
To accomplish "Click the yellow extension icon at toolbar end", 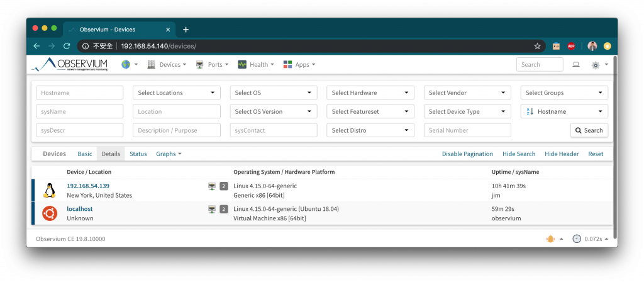I will [x=607, y=46].
